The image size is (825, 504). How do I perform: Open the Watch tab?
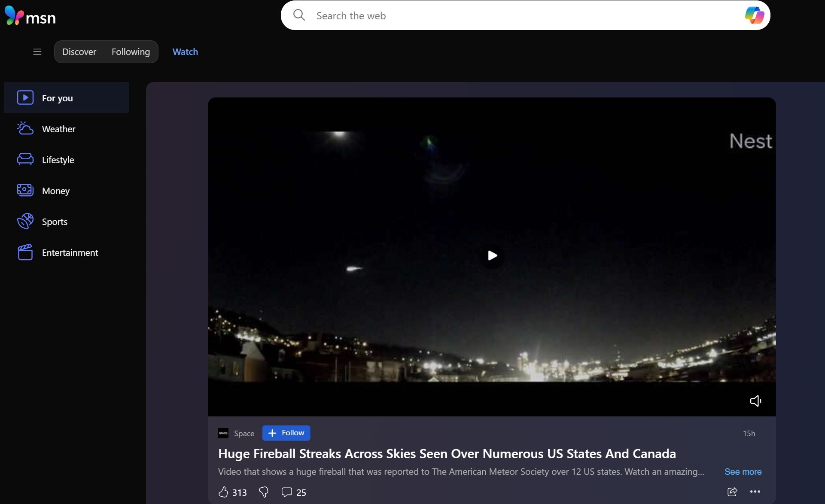[x=185, y=52]
